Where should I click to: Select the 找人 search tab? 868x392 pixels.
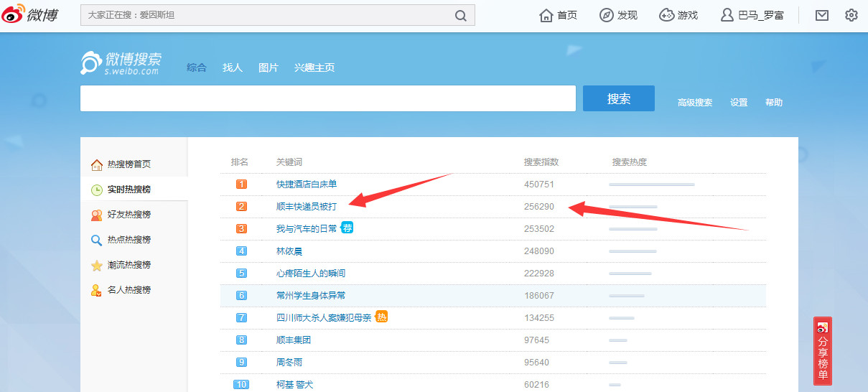pos(233,67)
